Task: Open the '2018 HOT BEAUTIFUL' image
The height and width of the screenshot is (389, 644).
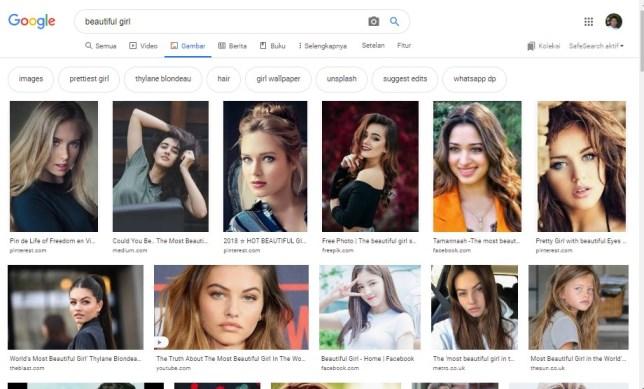Action: (x=265, y=166)
